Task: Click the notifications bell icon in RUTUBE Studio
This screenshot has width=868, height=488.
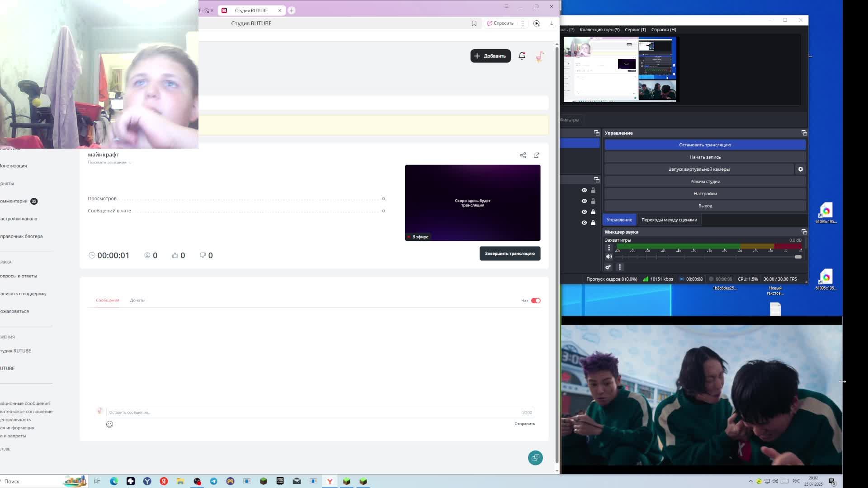Action: pos(522,56)
